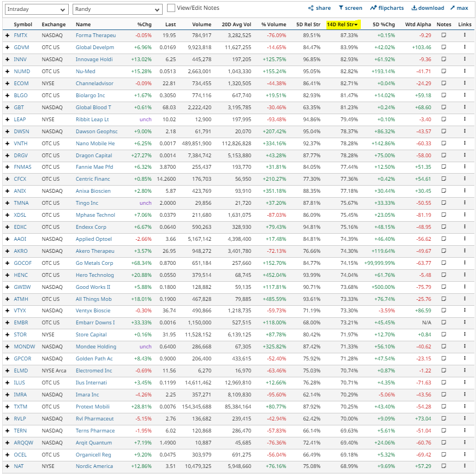Open the notes icon for EMBR
This screenshot has width=476, height=474.
443,322
